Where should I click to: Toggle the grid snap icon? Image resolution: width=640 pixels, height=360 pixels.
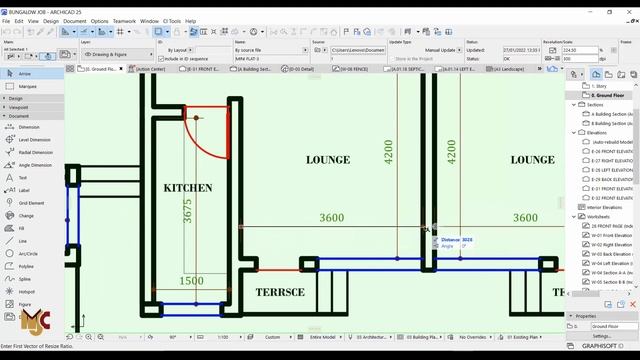point(120,31)
